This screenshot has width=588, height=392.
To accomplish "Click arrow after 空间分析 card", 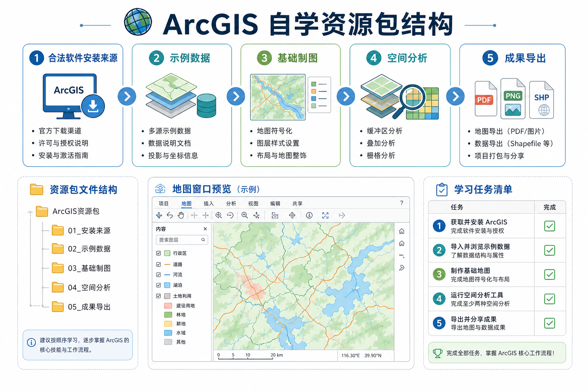I will pos(456,96).
